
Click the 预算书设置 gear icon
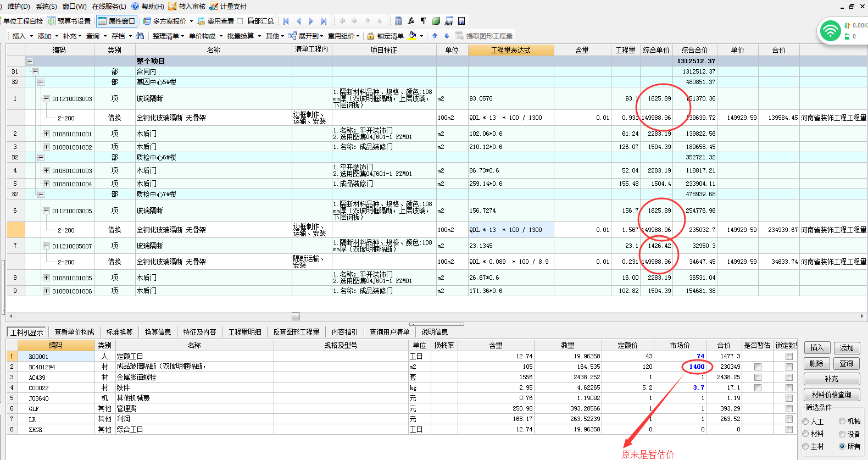[51, 21]
